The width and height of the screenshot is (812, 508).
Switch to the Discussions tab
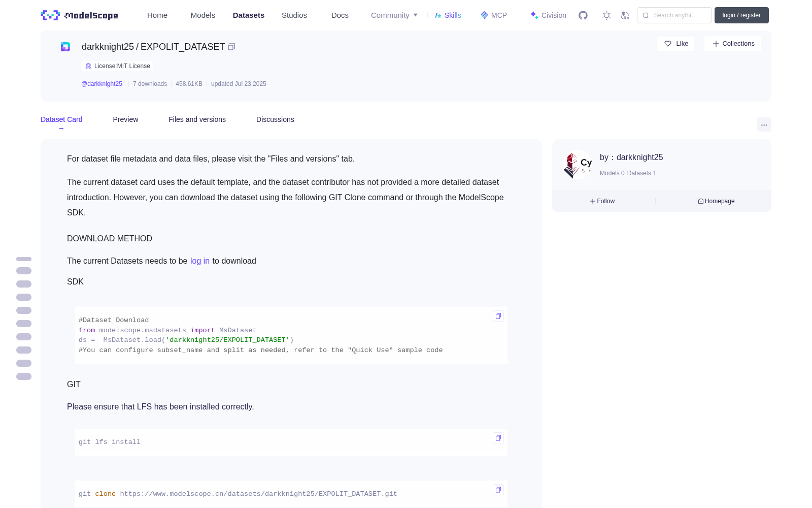[275, 119]
